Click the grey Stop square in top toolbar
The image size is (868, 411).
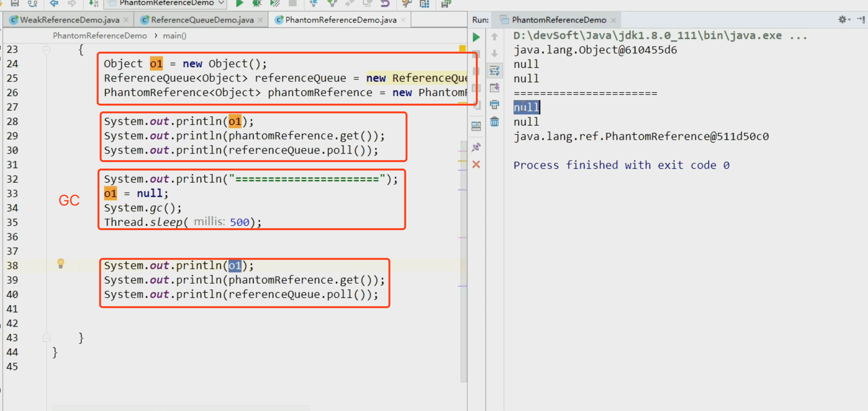coord(293,3)
